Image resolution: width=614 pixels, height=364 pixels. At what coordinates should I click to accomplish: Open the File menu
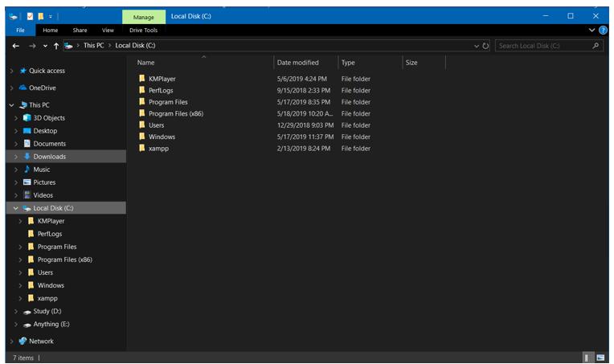(21, 31)
